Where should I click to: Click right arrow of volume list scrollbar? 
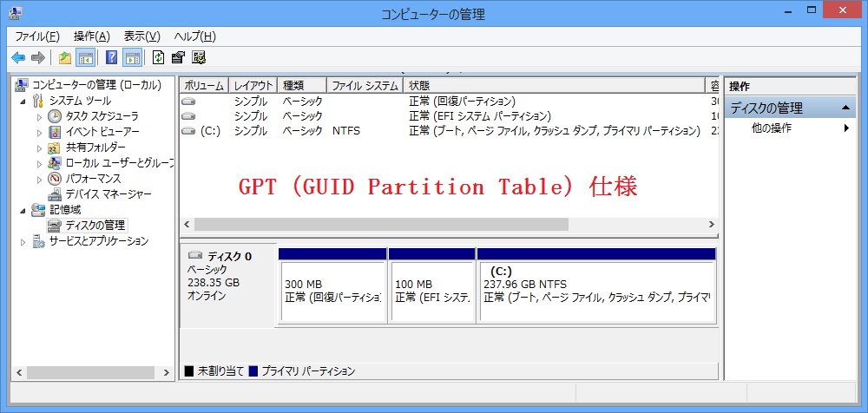[712, 224]
